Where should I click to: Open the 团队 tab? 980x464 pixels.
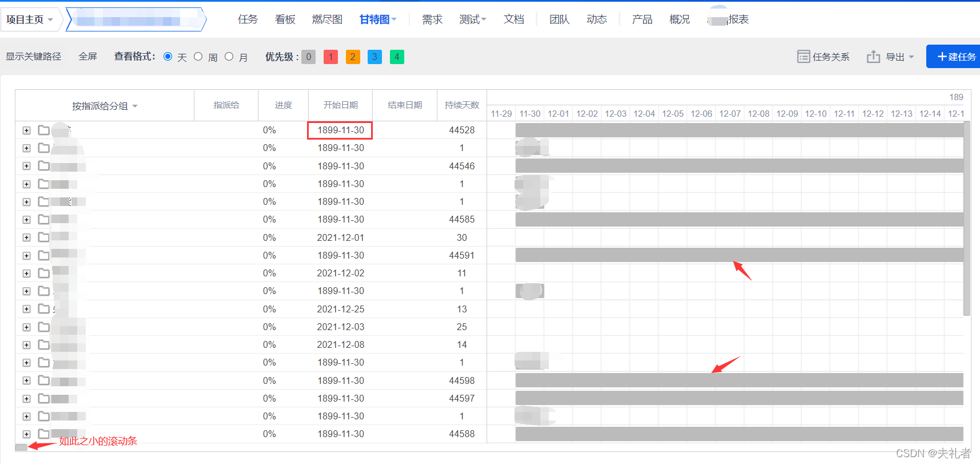pos(560,19)
